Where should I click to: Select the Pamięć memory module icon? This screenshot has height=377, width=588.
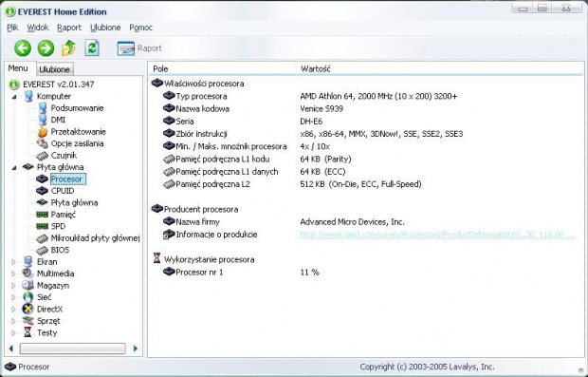coord(42,215)
